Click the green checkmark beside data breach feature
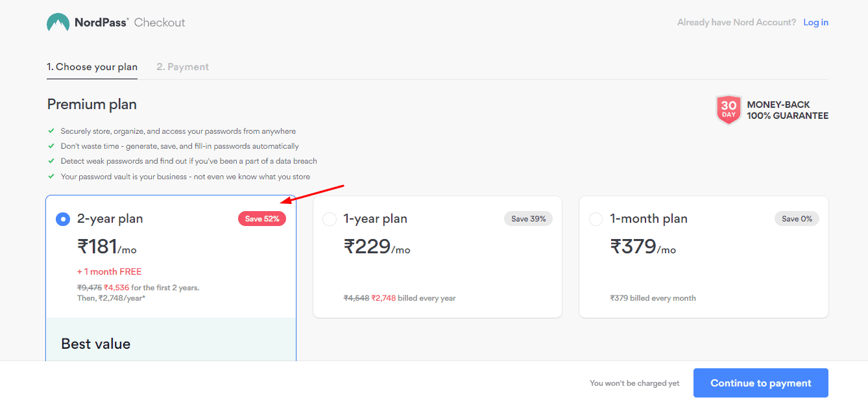This screenshot has width=868, height=404. click(x=51, y=161)
